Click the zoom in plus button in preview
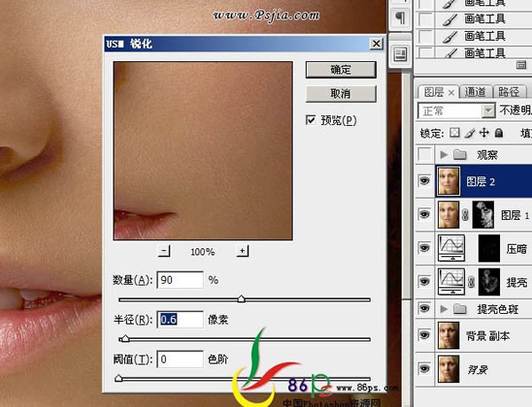The height and width of the screenshot is (407, 532). [x=242, y=252]
